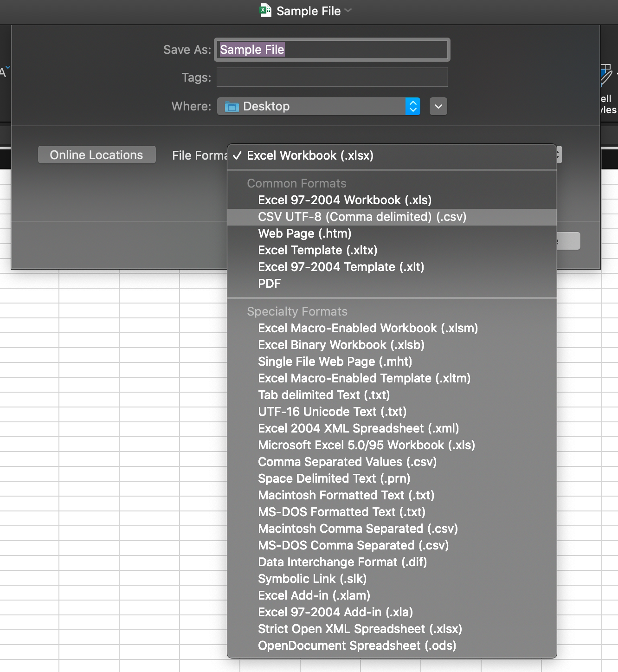The image size is (618, 672).
Task: Select PDF from the format list
Action: point(269,284)
